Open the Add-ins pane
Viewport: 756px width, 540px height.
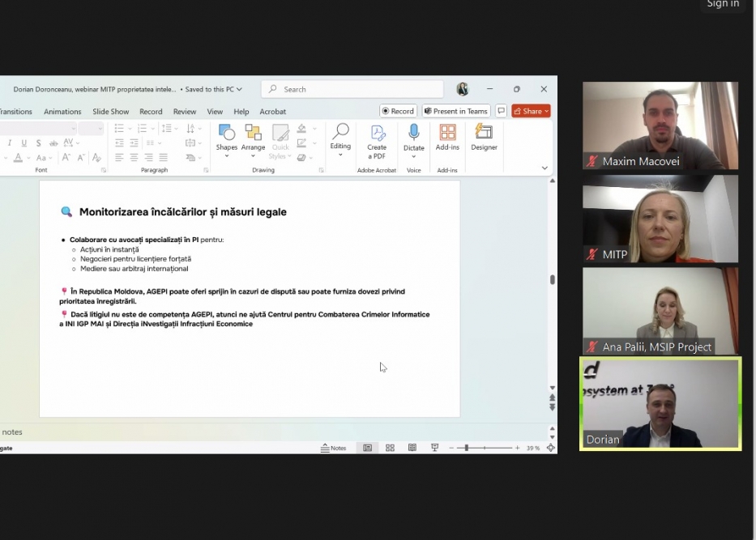[447, 138]
